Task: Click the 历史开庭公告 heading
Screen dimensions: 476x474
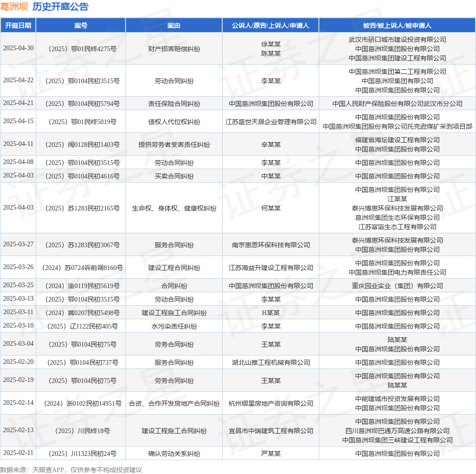Action: (x=60, y=7)
